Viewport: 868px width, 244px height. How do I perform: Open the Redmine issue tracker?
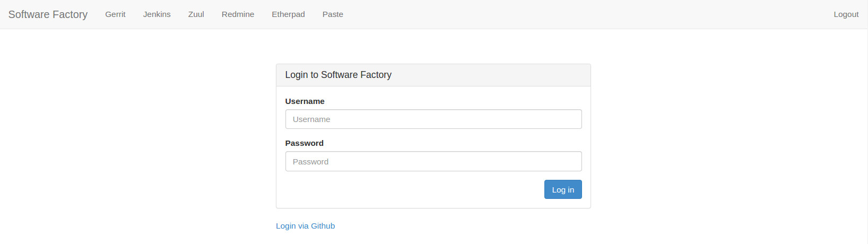tap(238, 14)
